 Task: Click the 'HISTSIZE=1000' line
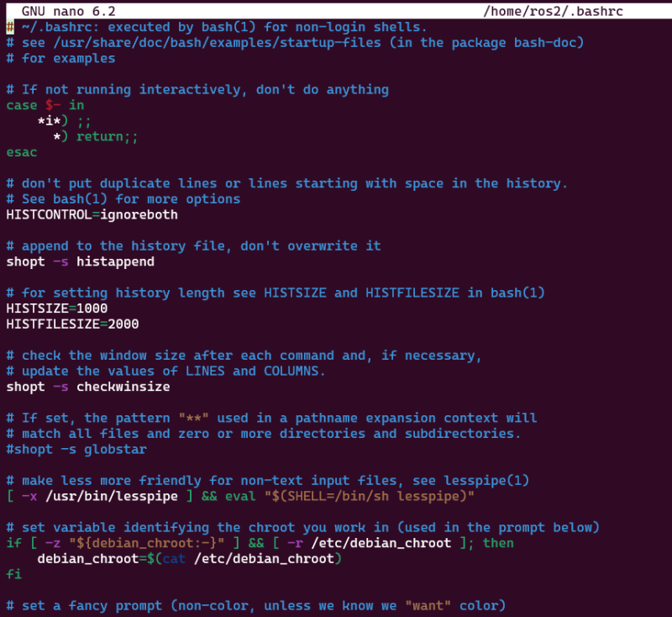coord(56,308)
